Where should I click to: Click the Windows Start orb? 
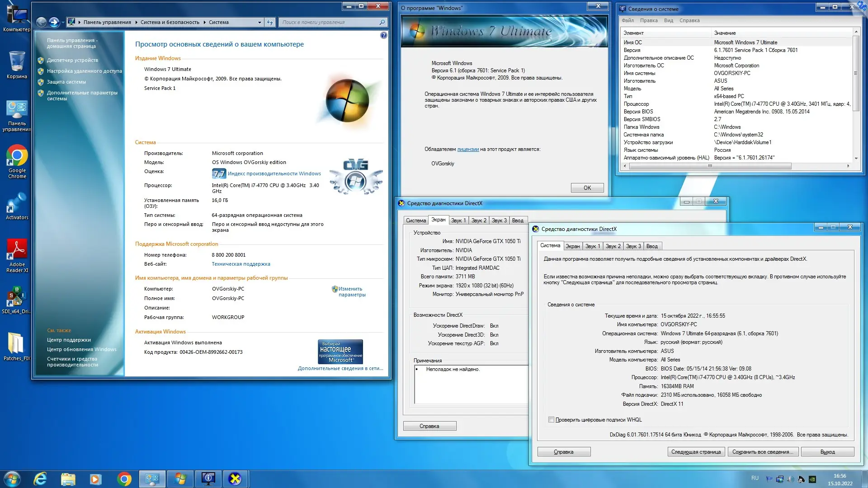[12, 479]
